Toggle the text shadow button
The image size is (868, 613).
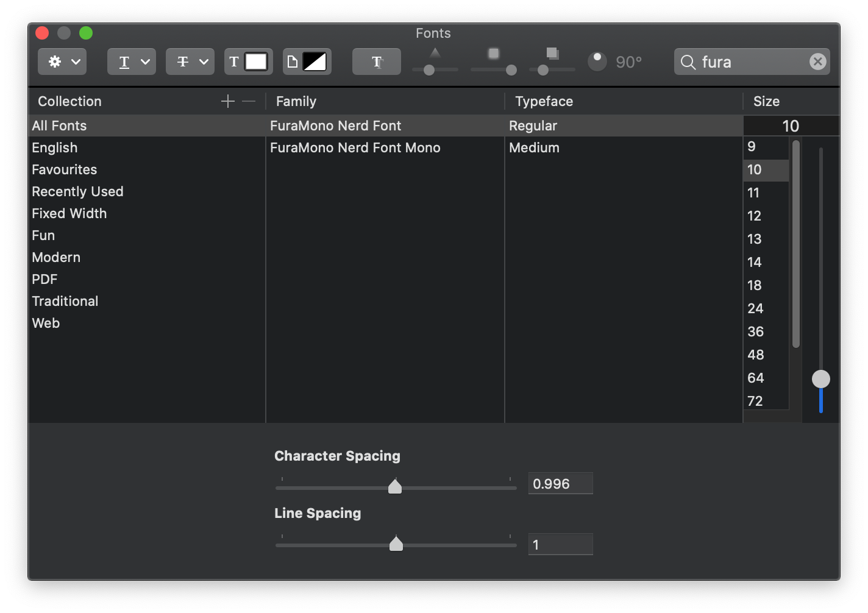click(377, 62)
